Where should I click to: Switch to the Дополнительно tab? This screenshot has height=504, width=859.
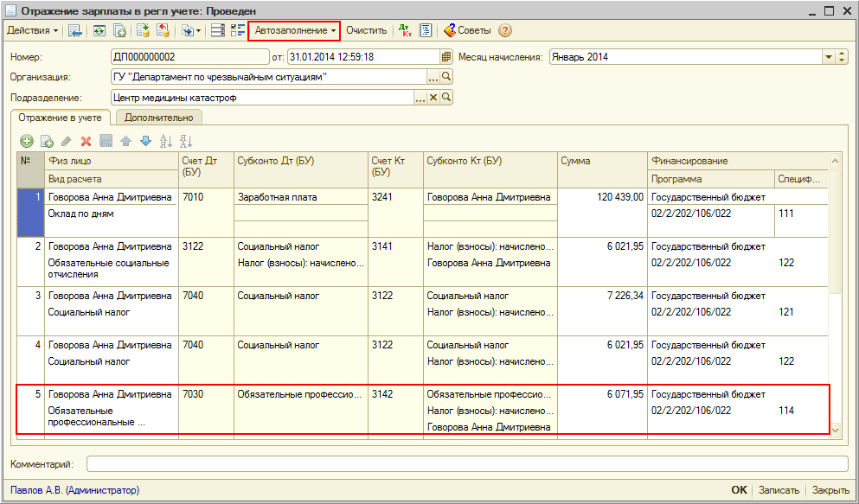point(158,117)
